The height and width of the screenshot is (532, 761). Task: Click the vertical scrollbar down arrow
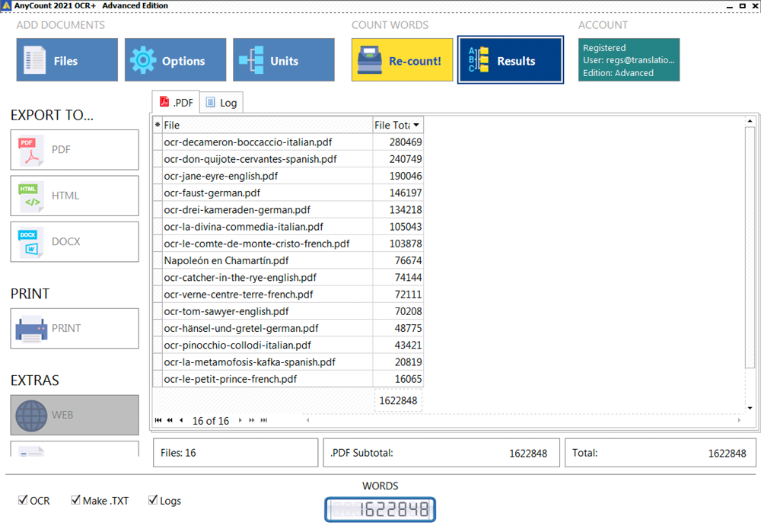pyautogui.click(x=750, y=408)
